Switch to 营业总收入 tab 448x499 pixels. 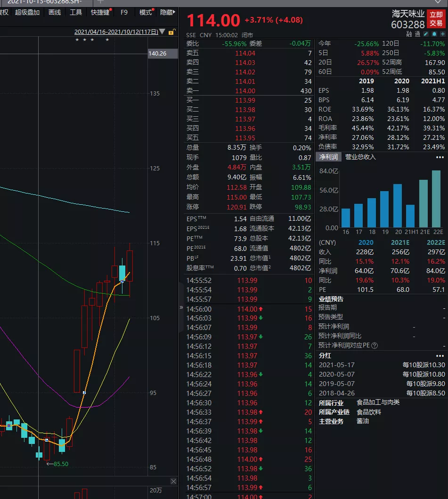click(360, 157)
